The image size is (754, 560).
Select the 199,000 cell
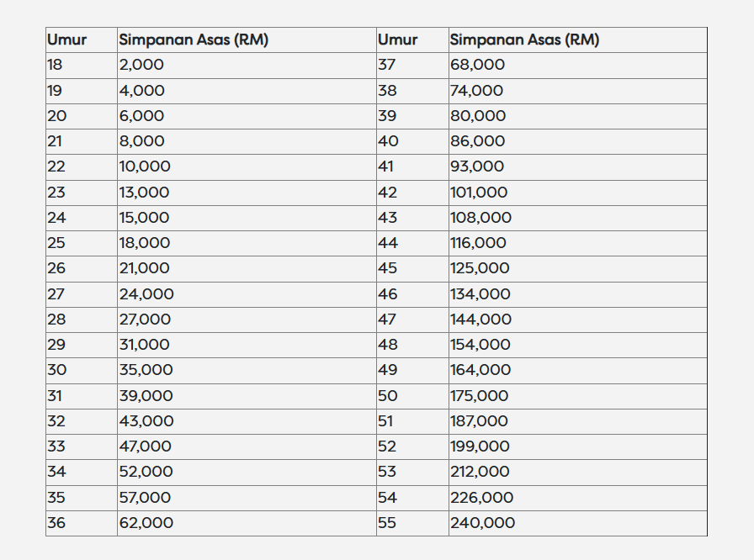(578, 447)
